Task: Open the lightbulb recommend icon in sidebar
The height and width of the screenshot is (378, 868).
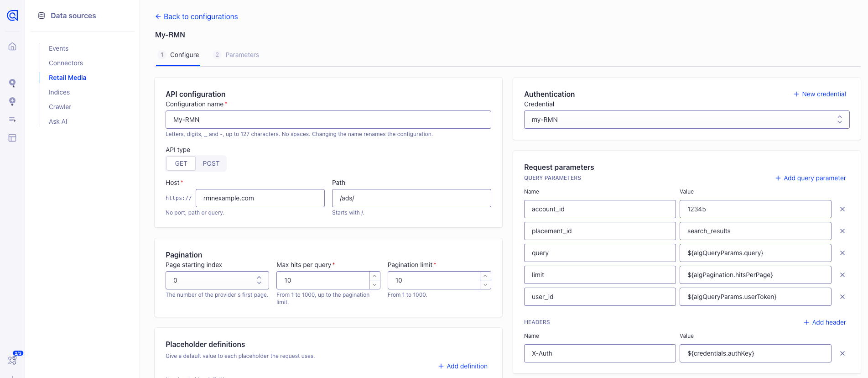Action: [12, 101]
